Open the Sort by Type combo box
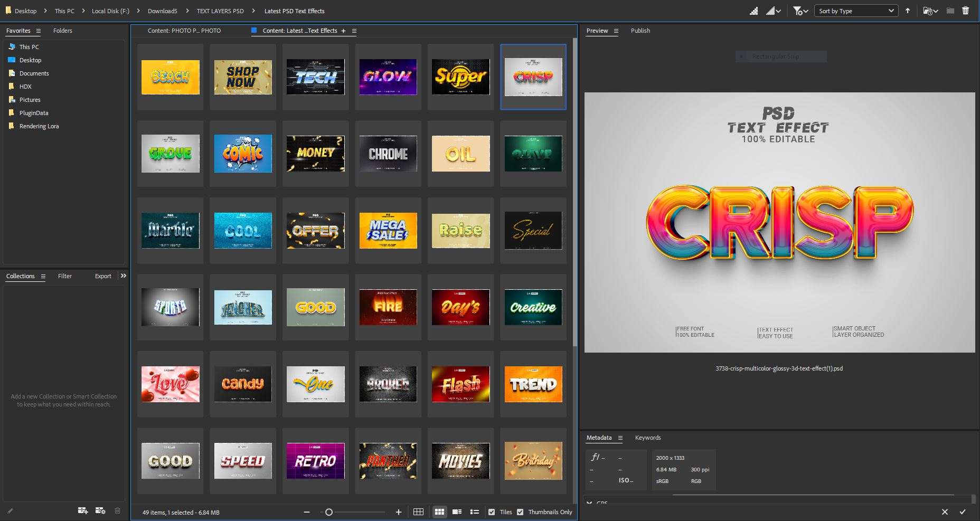This screenshot has height=521, width=980. click(x=856, y=11)
